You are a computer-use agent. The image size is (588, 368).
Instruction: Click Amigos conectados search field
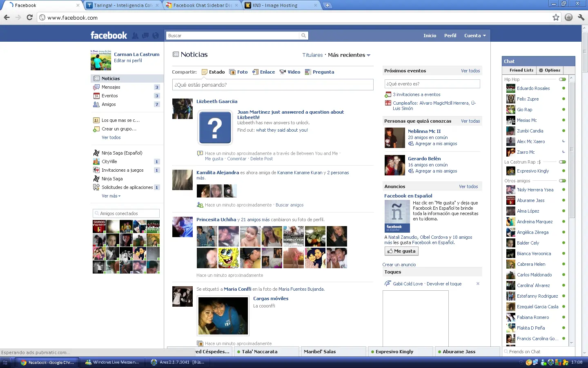click(x=126, y=213)
